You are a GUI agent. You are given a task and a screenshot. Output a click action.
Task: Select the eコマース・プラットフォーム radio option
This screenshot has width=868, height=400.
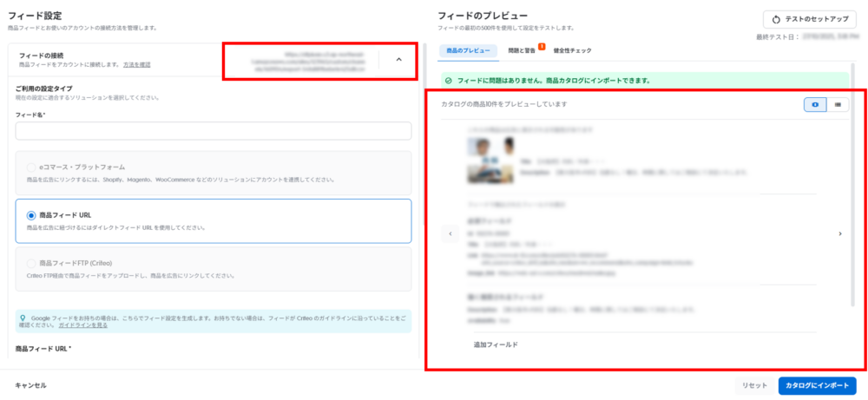click(32, 167)
